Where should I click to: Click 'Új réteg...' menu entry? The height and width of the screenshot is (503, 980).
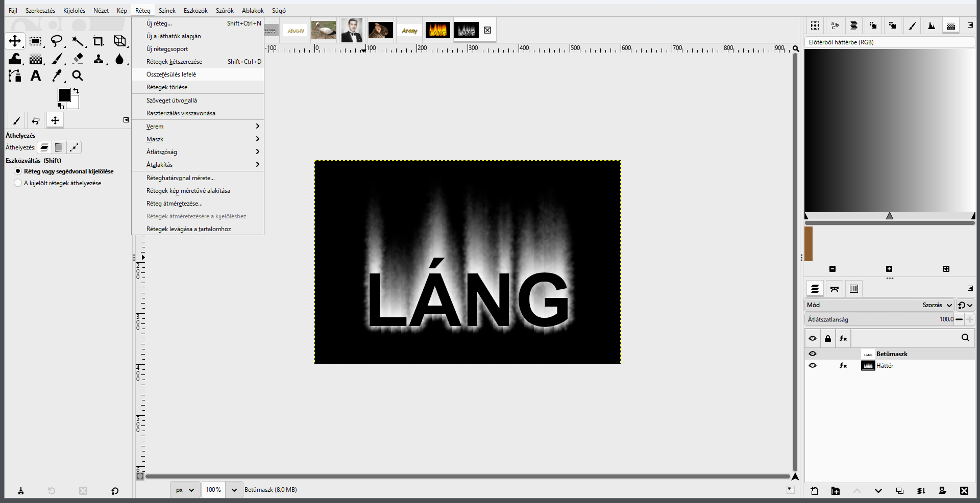198,23
